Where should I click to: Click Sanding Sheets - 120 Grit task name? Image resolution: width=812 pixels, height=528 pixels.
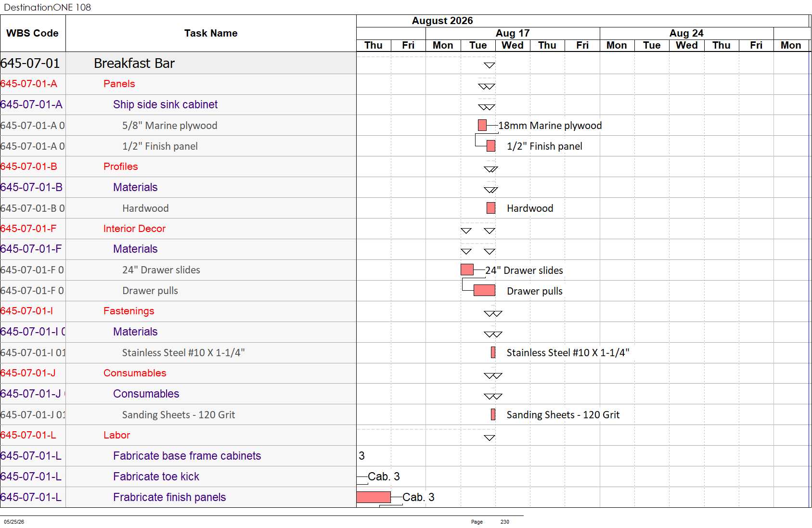coord(178,415)
